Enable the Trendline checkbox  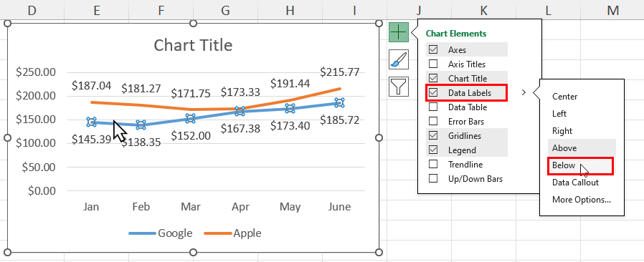coord(433,165)
